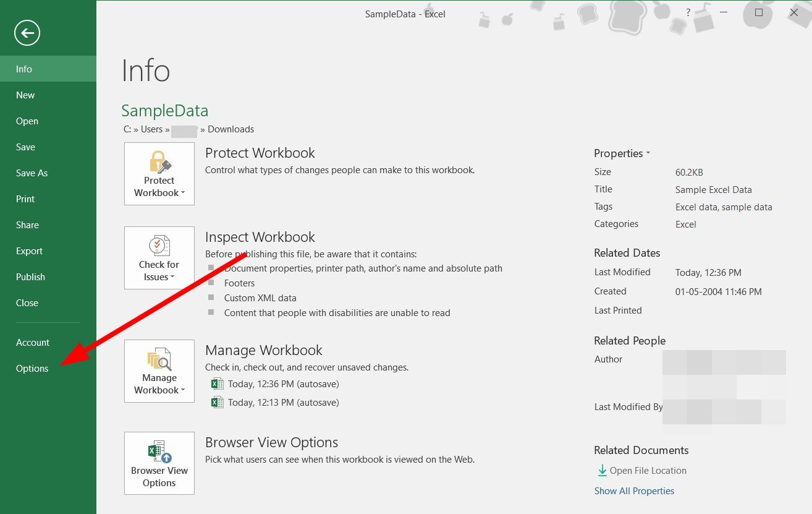Click the SampleData file name heading
Viewport: 812px width, 514px height.
point(164,111)
